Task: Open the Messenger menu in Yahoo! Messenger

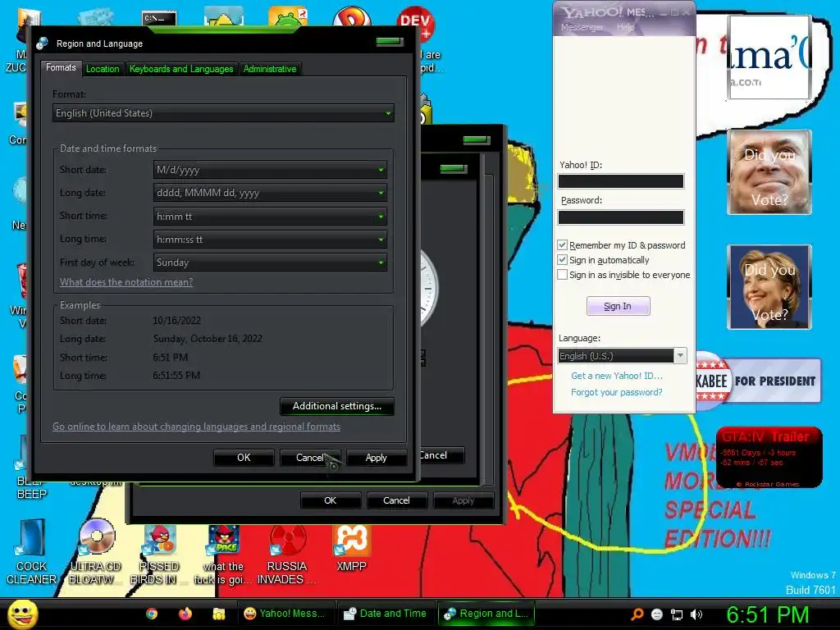Action: click(x=582, y=27)
